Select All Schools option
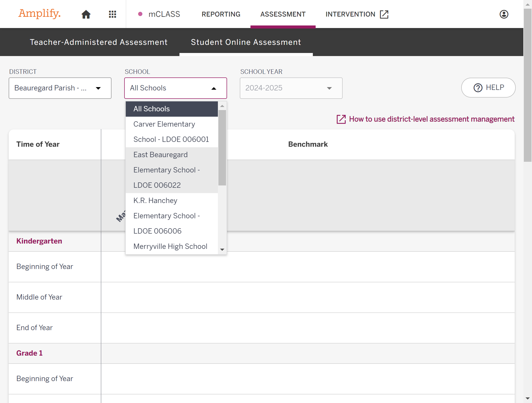This screenshot has width=532, height=403. pyautogui.click(x=172, y=109)
